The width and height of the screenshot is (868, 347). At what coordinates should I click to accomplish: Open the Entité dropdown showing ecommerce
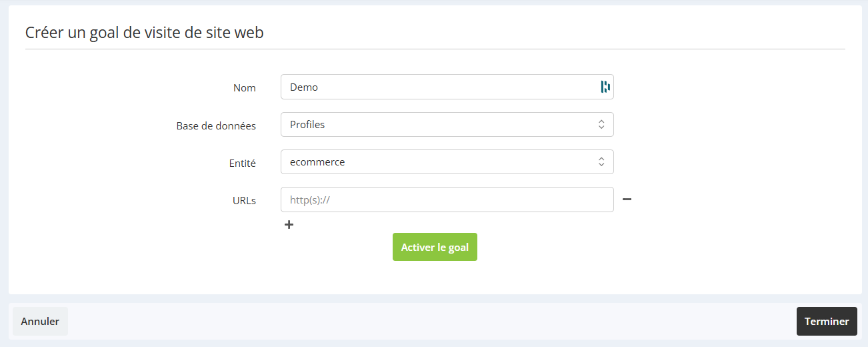(447, 161)
